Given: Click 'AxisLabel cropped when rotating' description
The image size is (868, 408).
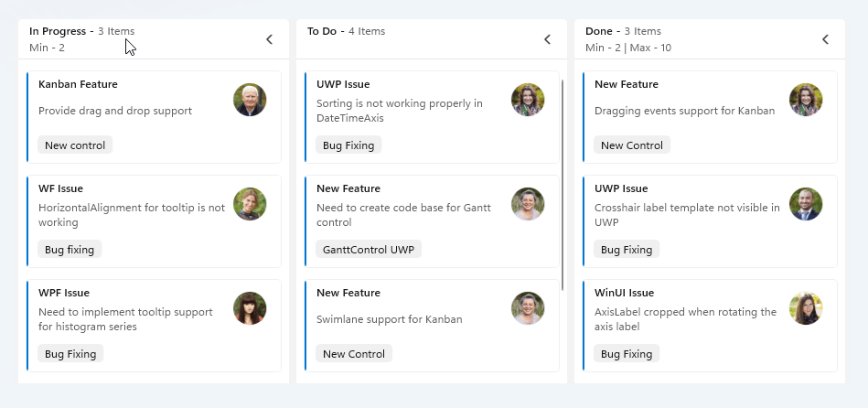Looking at the screenshot, I should coord(685,319).
